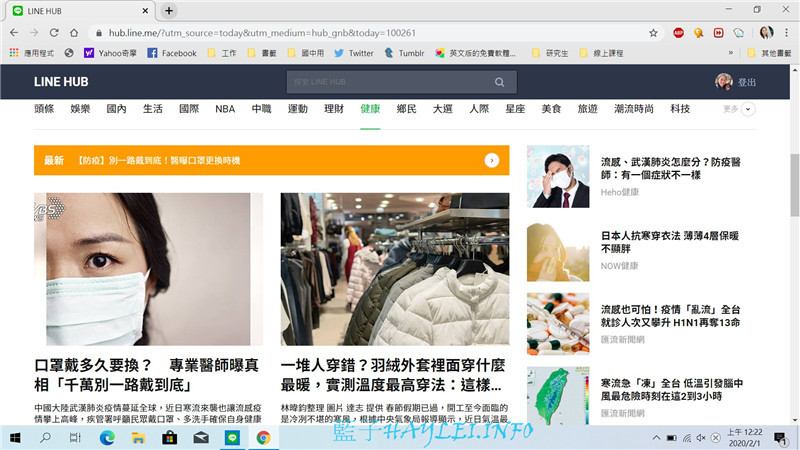Click the search magnifier icon in LINE HUB
The height and width of the screenshot is (450, 800).
pos(499,82)
